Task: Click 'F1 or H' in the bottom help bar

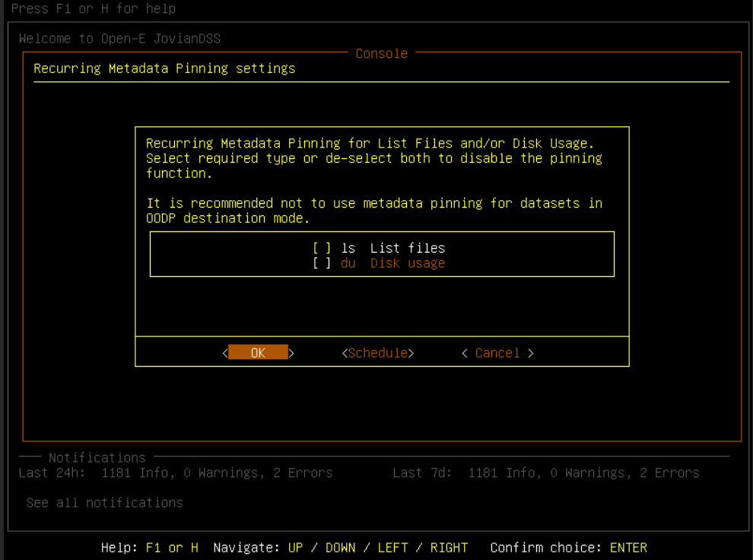Action: 173,548
